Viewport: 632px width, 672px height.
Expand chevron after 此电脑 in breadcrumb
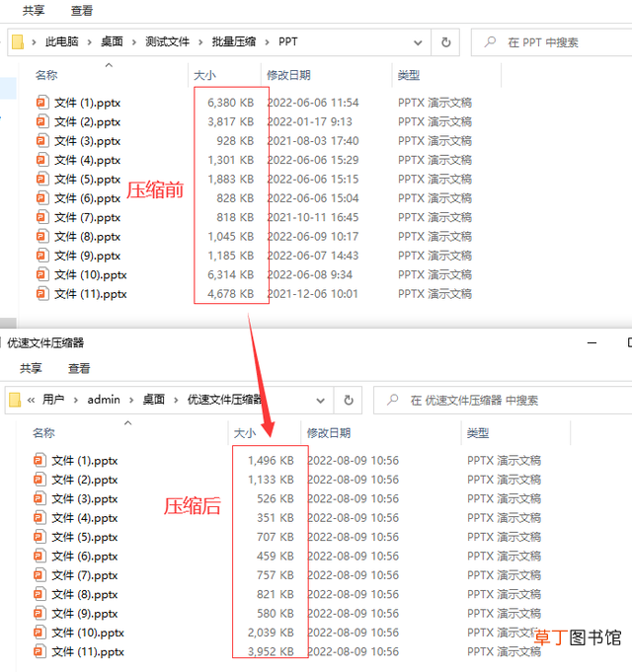(x=89, y=42)
